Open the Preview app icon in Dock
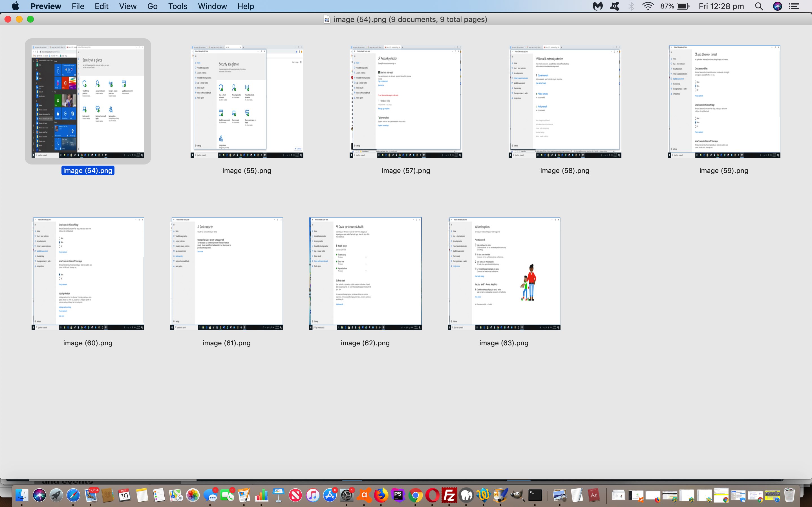812x507 pixels. click(559, 495)
